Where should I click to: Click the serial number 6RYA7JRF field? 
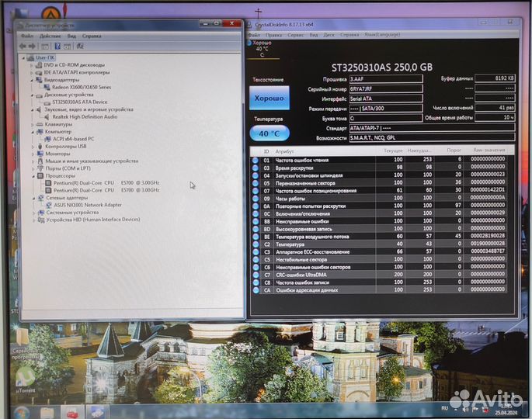(386, 88)
